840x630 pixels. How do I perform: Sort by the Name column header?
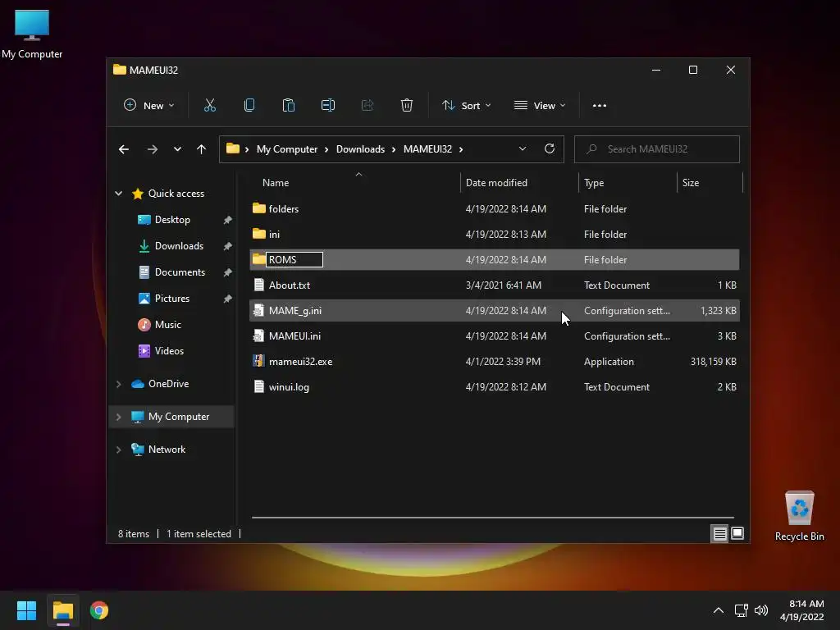tap(354, 183)
